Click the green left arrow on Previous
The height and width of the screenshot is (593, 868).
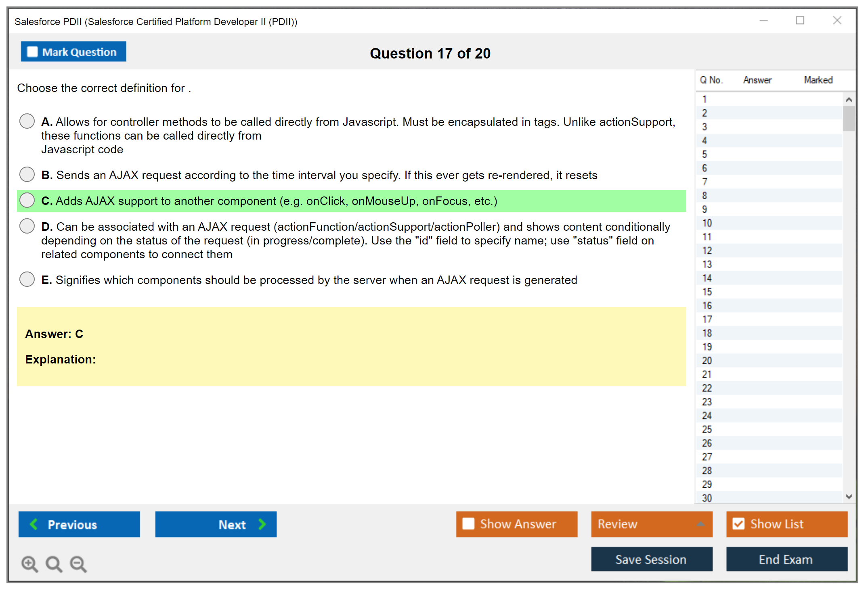(34, 524)
